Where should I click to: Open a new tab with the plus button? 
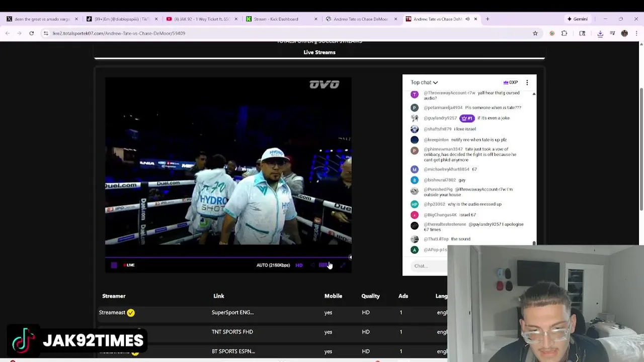point(488,19)
